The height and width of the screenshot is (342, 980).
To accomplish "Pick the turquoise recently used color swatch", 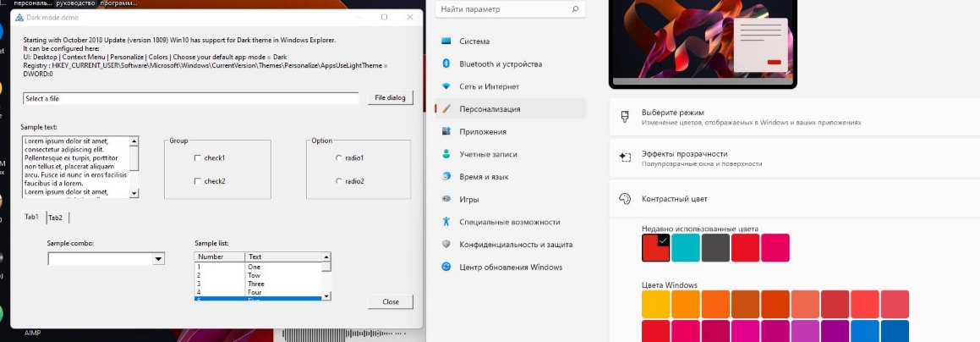I will 685,248.
